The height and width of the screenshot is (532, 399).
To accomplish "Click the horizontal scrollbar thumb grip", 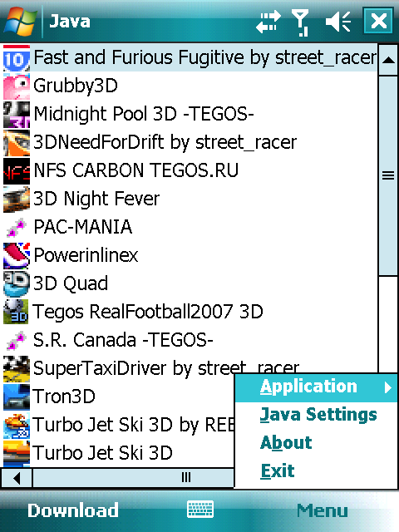I will pos(186,478).
